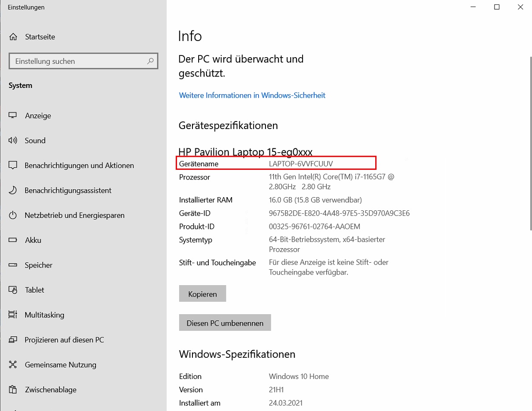Go to Gemeinsame Nutzung settings
Viewport: 532px width, 411px height.
(60, 365)
